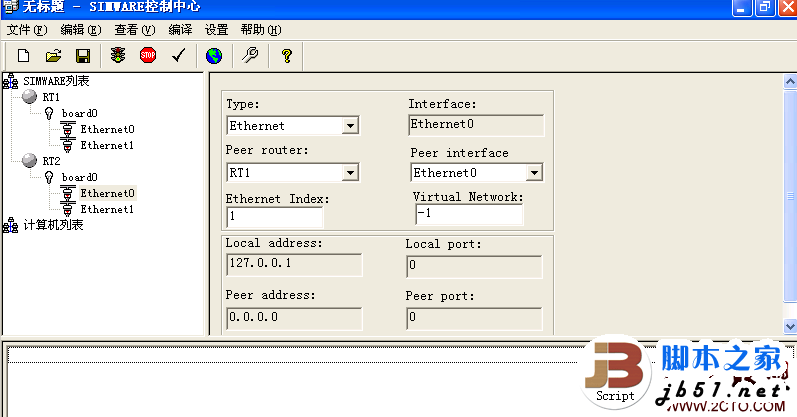Image resolution: width=797 pixels, height=417 pixels.
Task: Click the New file toolbar icon
Action: (x=23, y=56)
